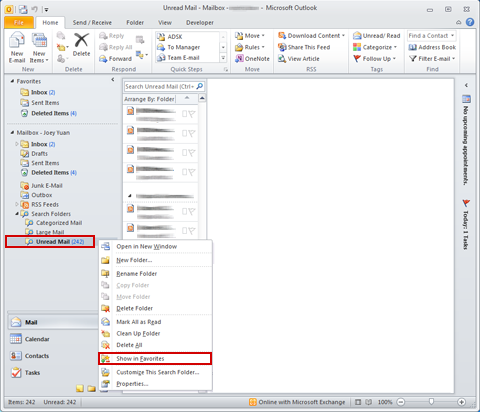Click the Delete X icon
480x412 pixels.
[x=81, y=40]
